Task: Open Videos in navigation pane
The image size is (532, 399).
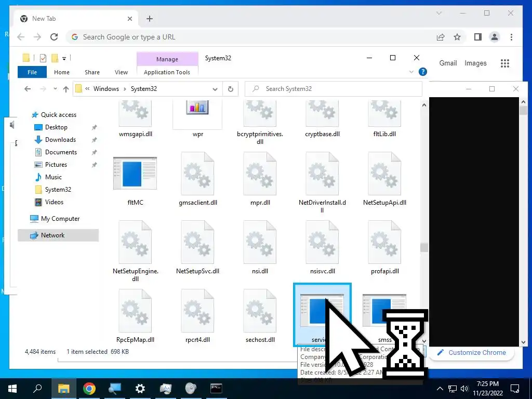Action: click(x=49, y=202)
